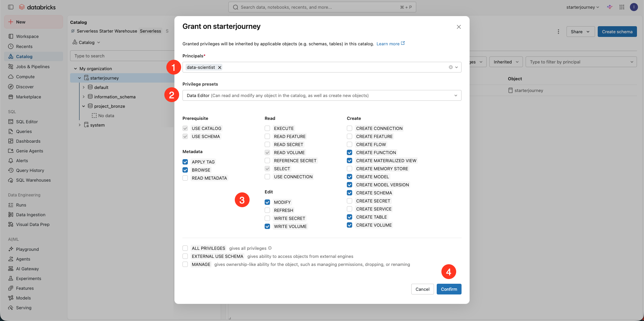Check the CREATE CONNECTION privilege
Image resolution: width=644 pixels, height=321 pixels.
click(350, 128)
